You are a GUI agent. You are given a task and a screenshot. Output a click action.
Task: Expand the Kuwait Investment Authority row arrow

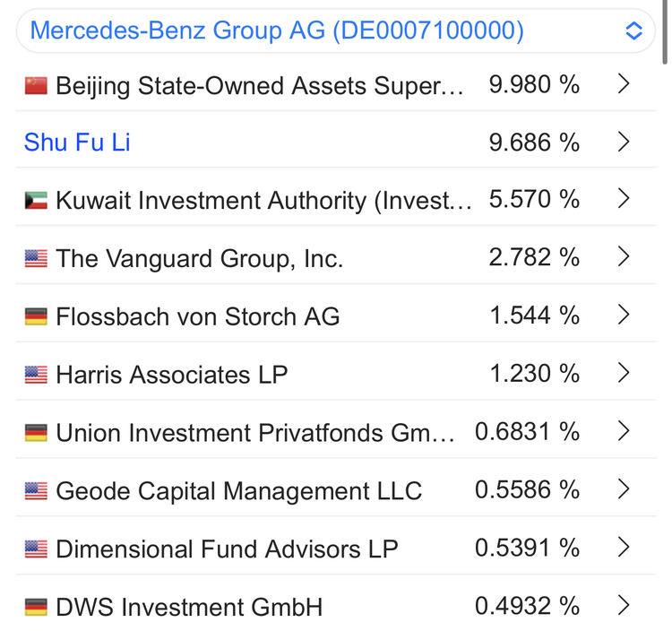pyautogui.click(x=625, y=199)
